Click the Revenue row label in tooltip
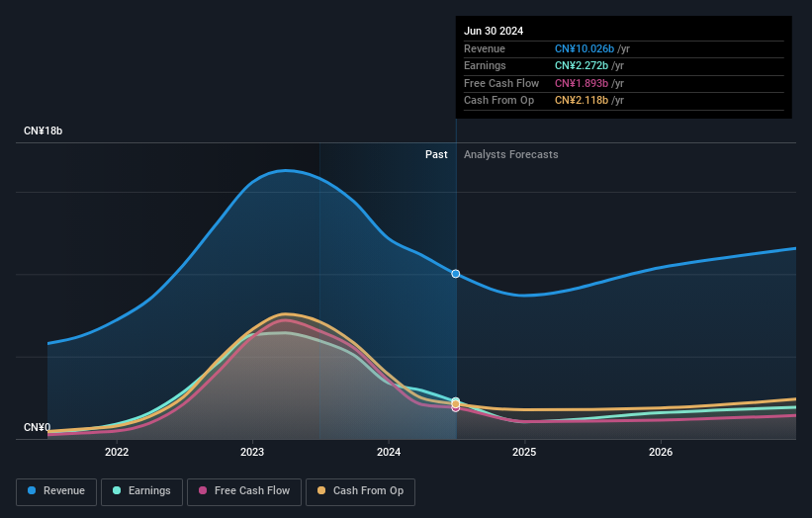Image resolution: width=812 pixels, height=518 pixels. [x=485, y=48]
